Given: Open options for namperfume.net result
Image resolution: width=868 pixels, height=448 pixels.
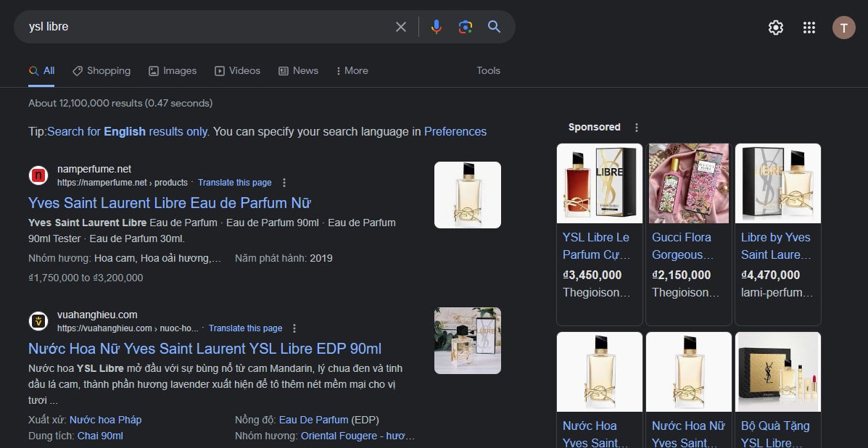Looking at the screenshot, I should 284,183.
